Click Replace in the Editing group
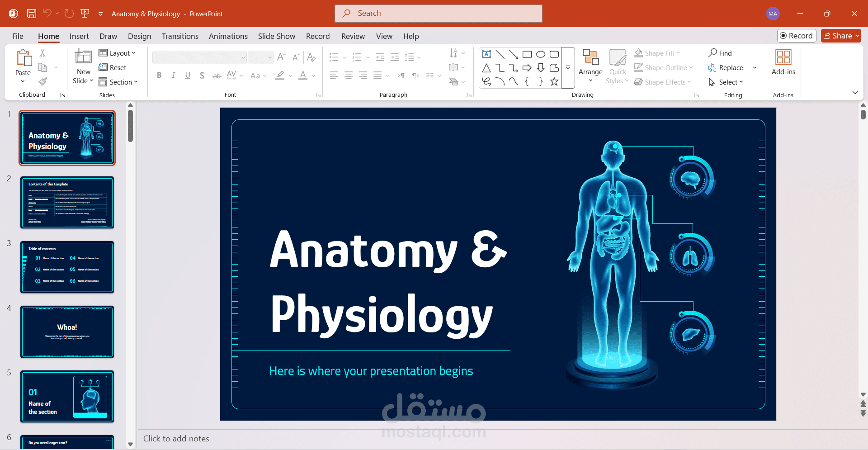The width and height of the screenshot is (868, 450). tap(726, 67)
